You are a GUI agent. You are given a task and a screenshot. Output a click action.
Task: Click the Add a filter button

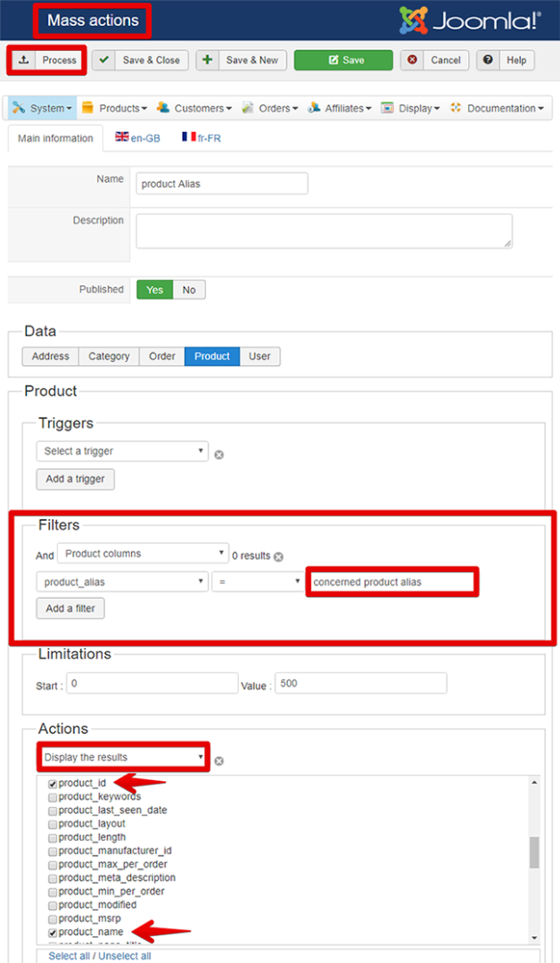coord(71,609)
